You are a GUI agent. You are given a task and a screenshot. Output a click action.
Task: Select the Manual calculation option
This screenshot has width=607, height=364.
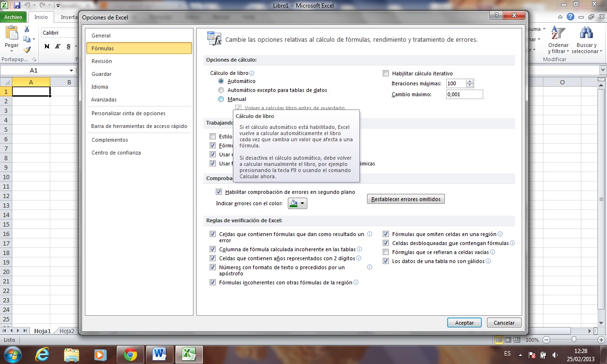tap(221, 99)
